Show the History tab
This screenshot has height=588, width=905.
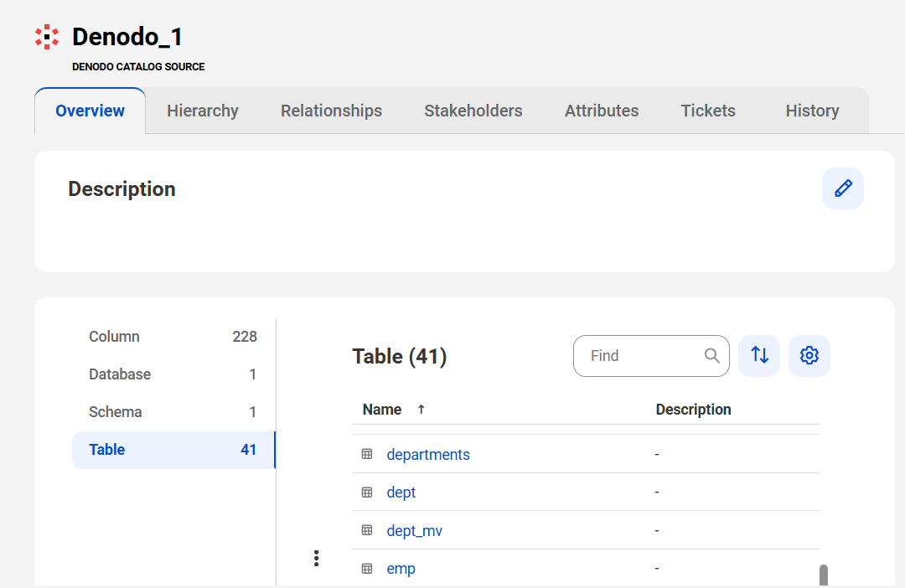812,111
